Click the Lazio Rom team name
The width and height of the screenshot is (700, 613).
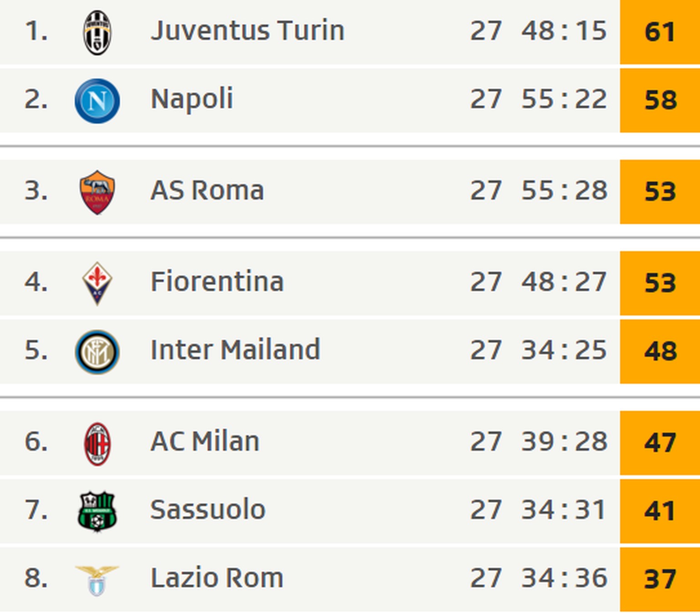point(217,578)
